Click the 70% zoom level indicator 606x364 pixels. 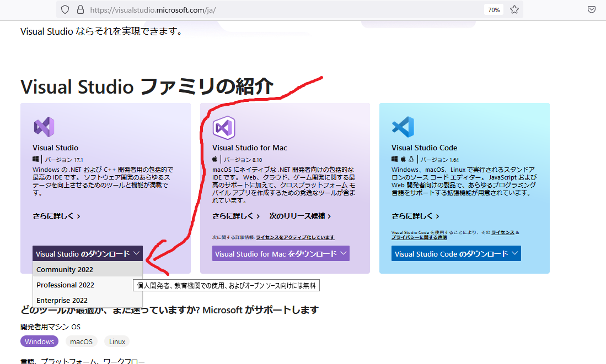tap(494, 10)
